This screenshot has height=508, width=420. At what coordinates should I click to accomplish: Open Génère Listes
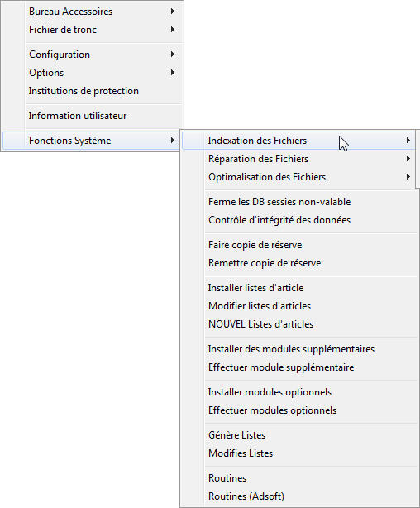299,435
